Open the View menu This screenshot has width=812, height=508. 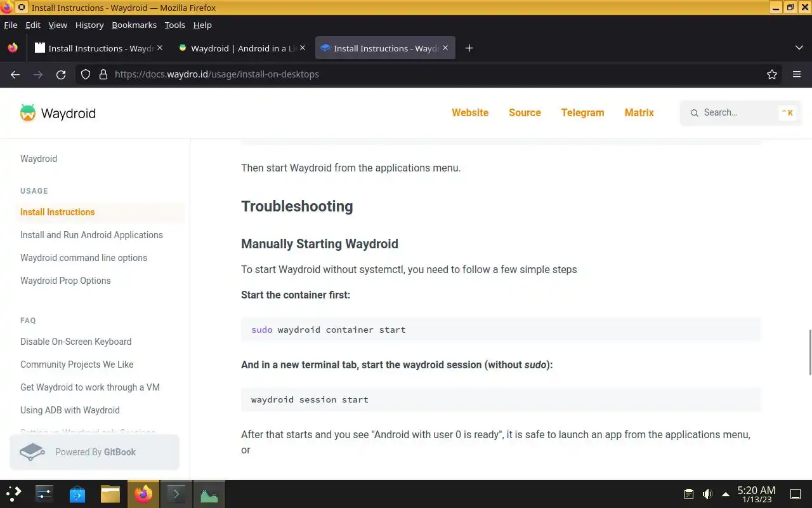point(58,25)
